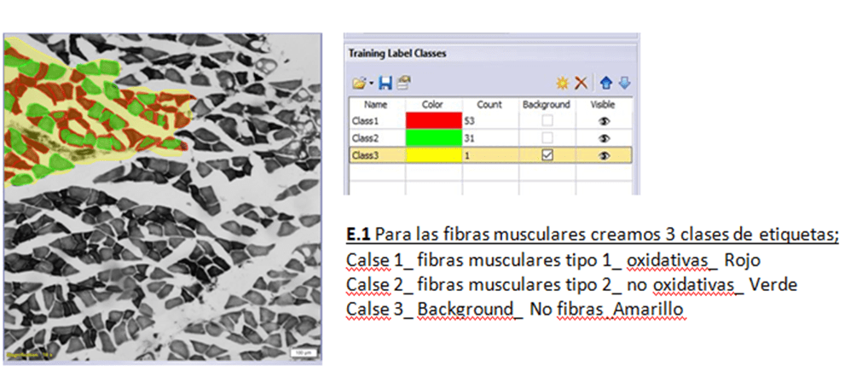Image resolution: width=868 pixels, height=389 pixels.
Task: Hide Class3 via its eye icon
Action: [605, 155]
